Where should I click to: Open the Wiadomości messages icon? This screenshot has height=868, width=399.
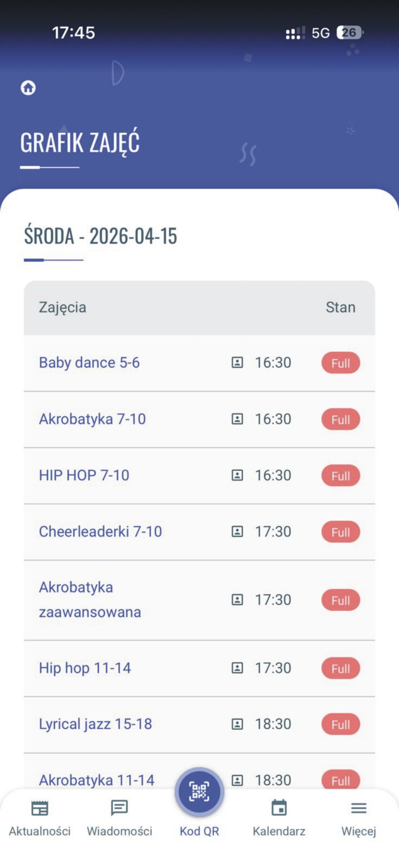(x=119, y=808)
